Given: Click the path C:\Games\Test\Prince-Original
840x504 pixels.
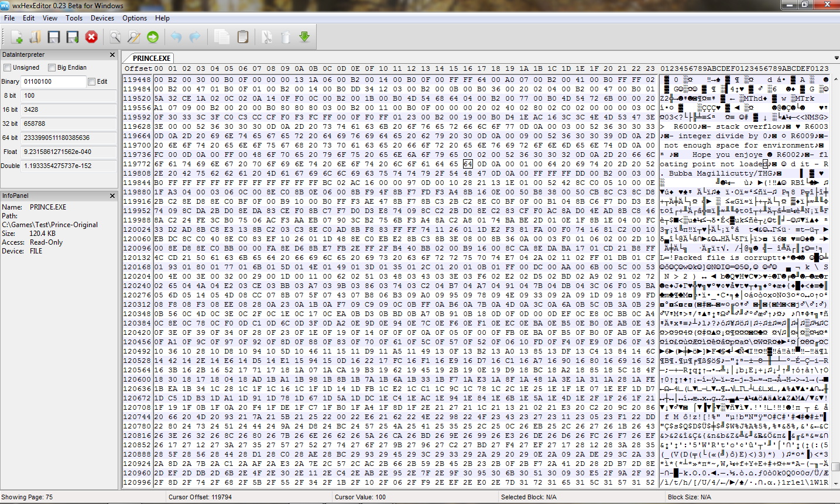Looking at the screenshot, I should click(x=50, y=225).
